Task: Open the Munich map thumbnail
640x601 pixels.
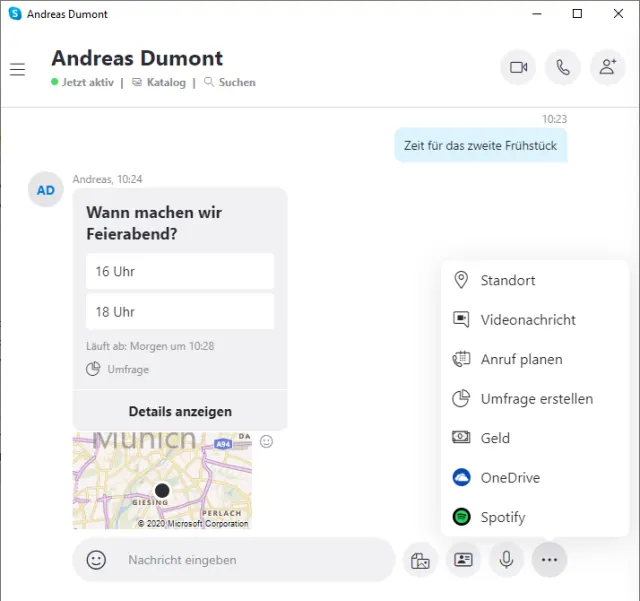Action: pyautogui.click(x=162, y=480)
